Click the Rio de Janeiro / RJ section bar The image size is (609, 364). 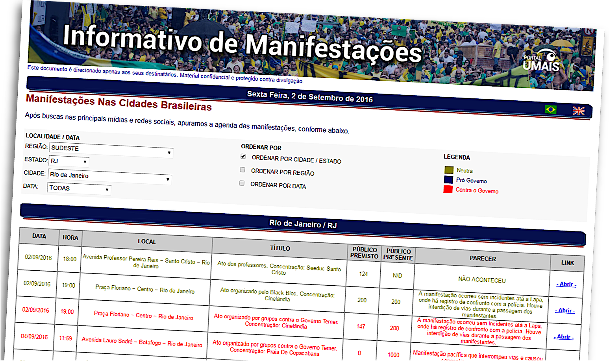303,224
